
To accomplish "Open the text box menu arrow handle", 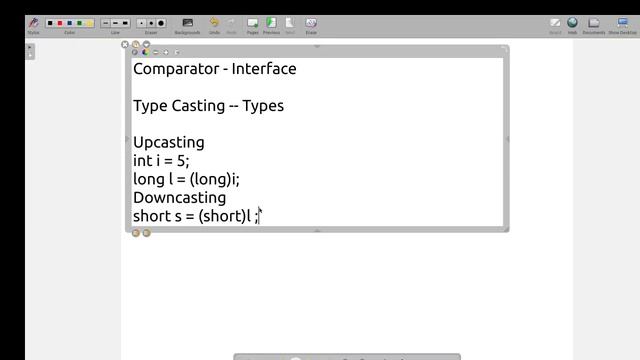I will [146, 44].
